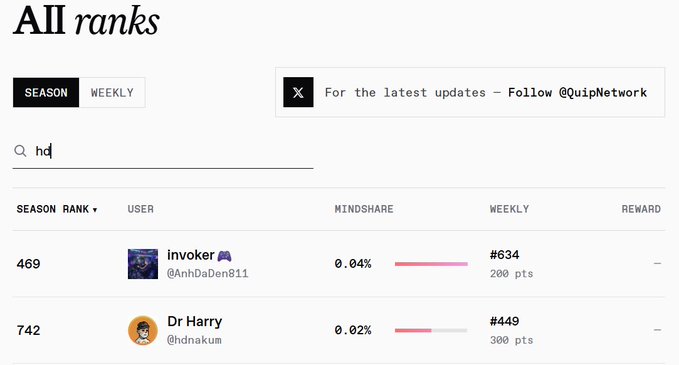
Task: Click invoker's mindshare progress bar
Action: pos(431,264)
